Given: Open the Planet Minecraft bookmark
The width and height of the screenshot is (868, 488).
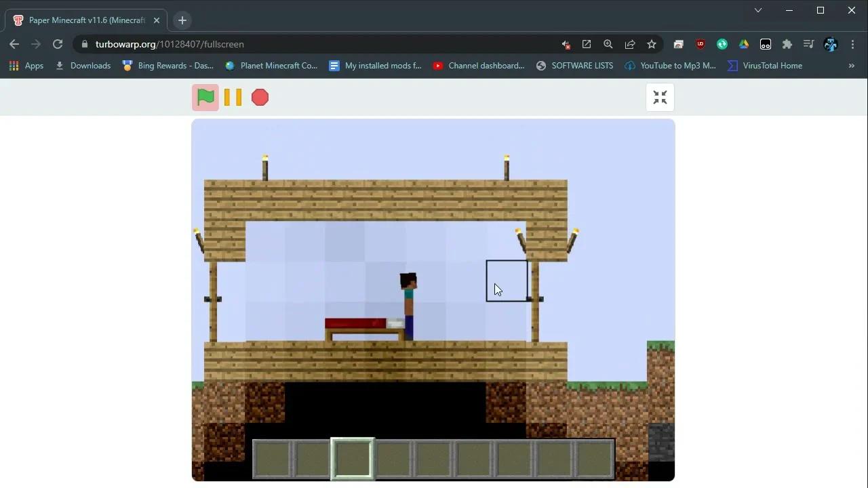Looking at the screenshot, I should point(271,66).
